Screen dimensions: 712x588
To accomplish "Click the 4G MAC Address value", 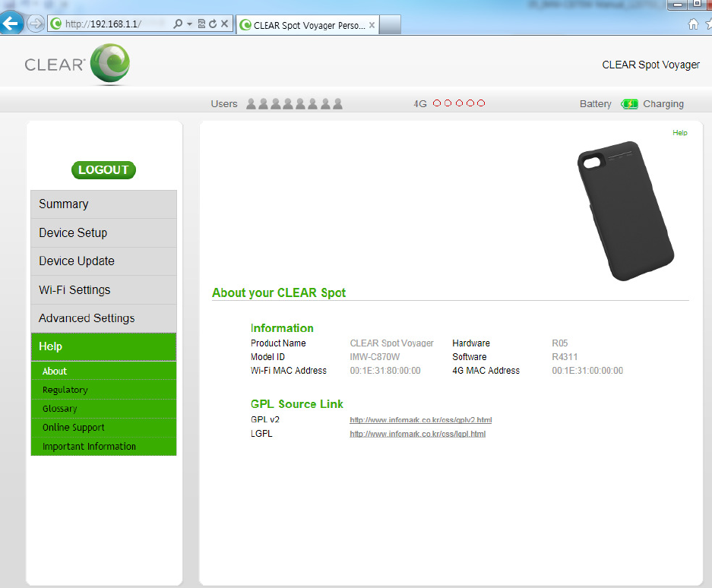I will 587,371.
